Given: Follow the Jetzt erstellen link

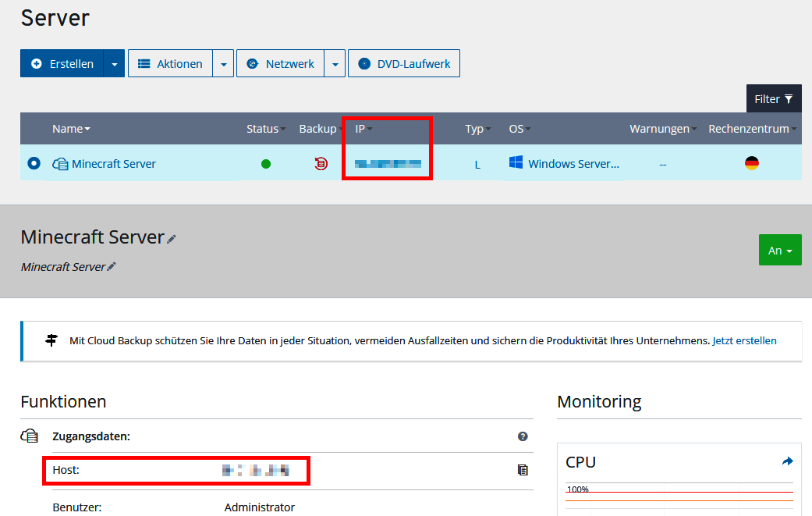Looking at the screenshot, I should click(x=744, y=341).
